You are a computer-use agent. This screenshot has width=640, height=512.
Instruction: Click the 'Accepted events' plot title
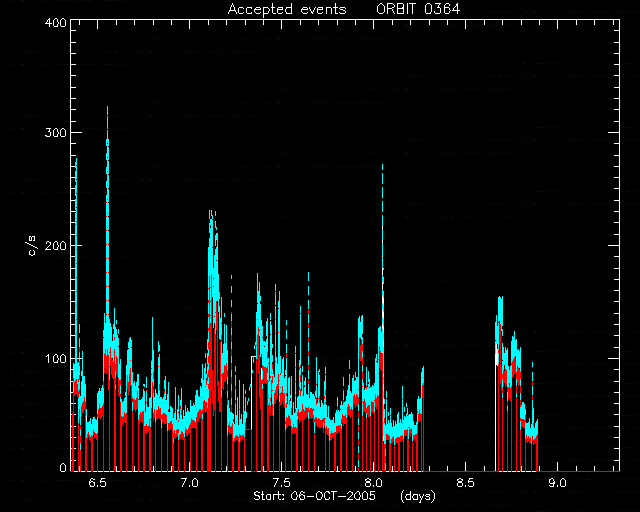click(287, 9)
